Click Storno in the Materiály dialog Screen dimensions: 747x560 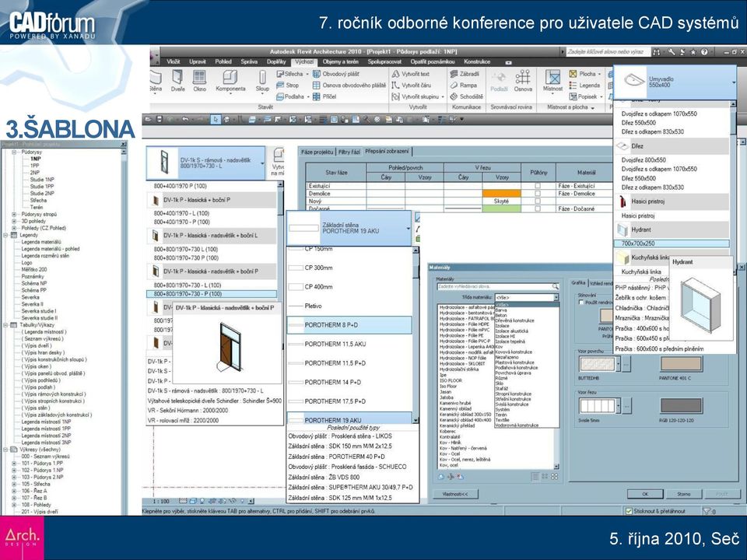[x=684, y=494]
